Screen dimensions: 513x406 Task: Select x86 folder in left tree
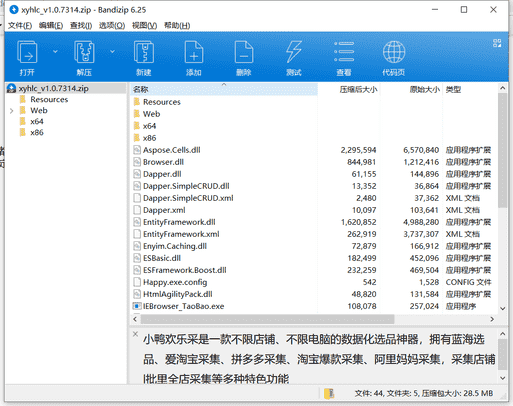pos(37,132)
